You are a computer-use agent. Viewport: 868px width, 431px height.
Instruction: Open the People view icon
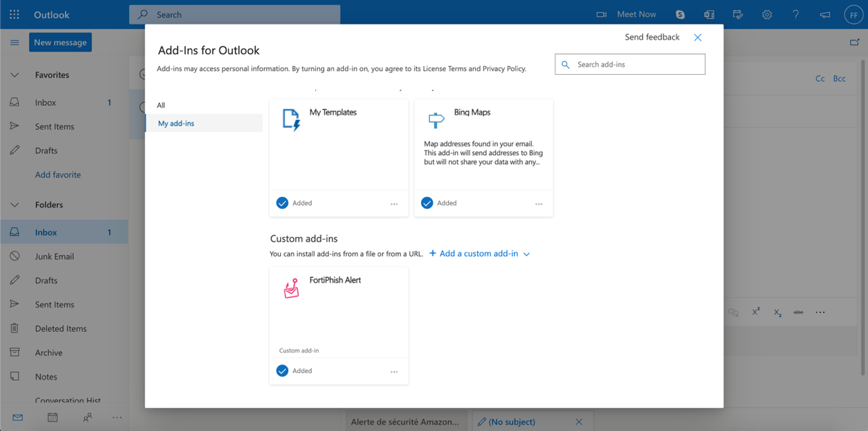[87, 418]
